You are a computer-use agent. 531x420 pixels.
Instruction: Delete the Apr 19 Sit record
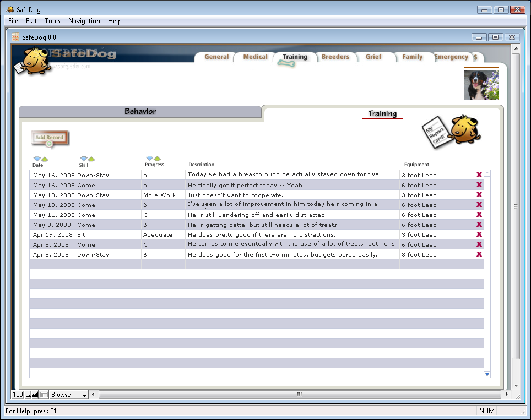(479, 234)
